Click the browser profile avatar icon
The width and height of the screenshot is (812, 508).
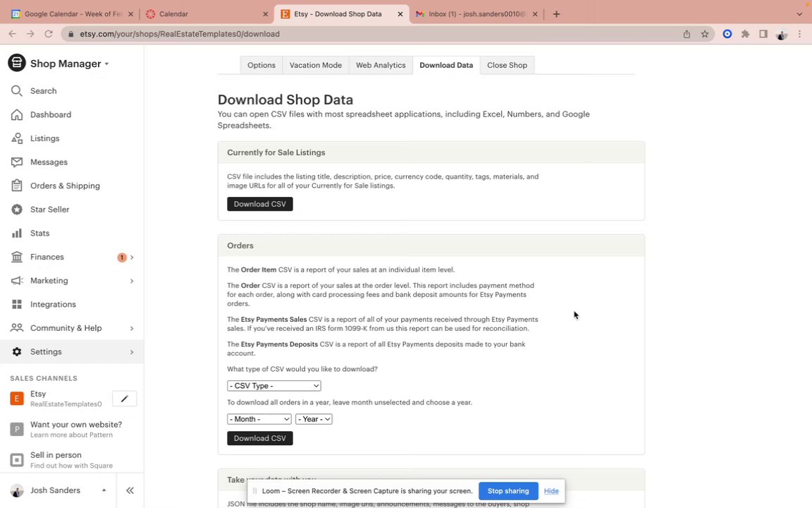tap(782, 34)
